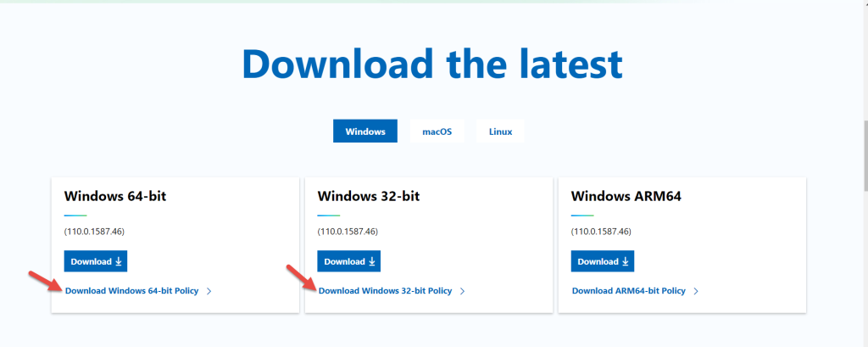Select the Windows platform tab

365,132
